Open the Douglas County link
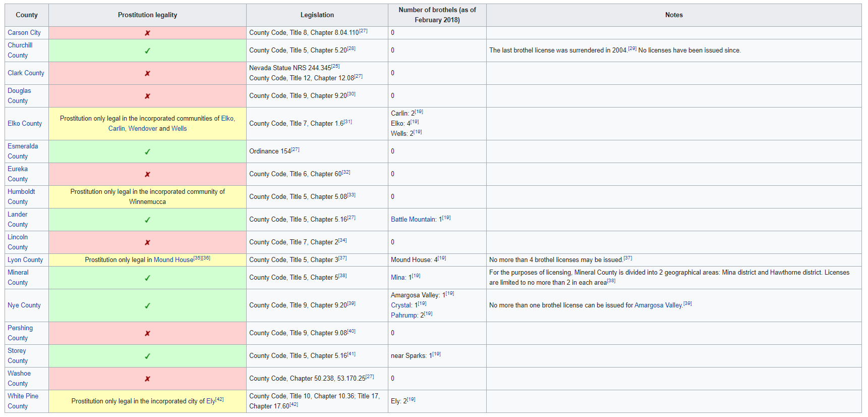 [19, 96]
